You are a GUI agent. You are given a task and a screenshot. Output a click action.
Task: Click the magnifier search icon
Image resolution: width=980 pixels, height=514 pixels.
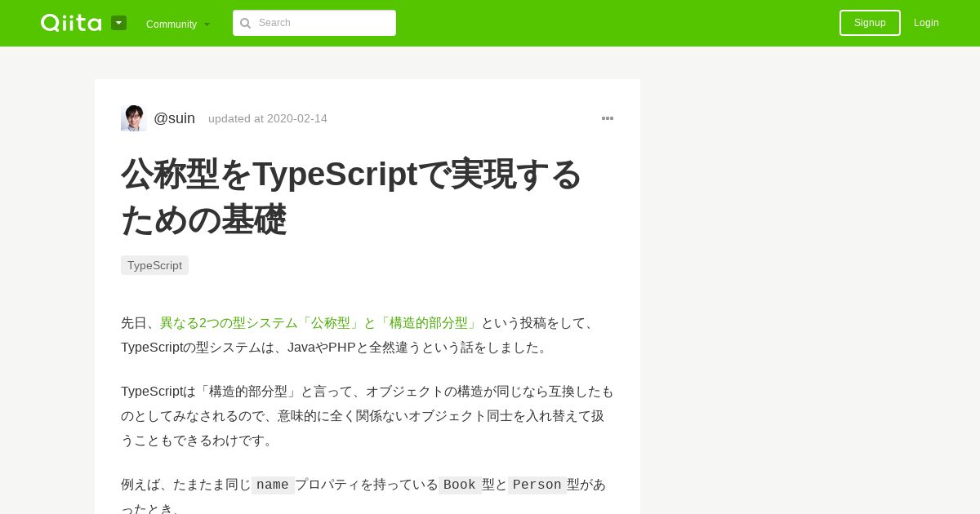tap(245, 23)
